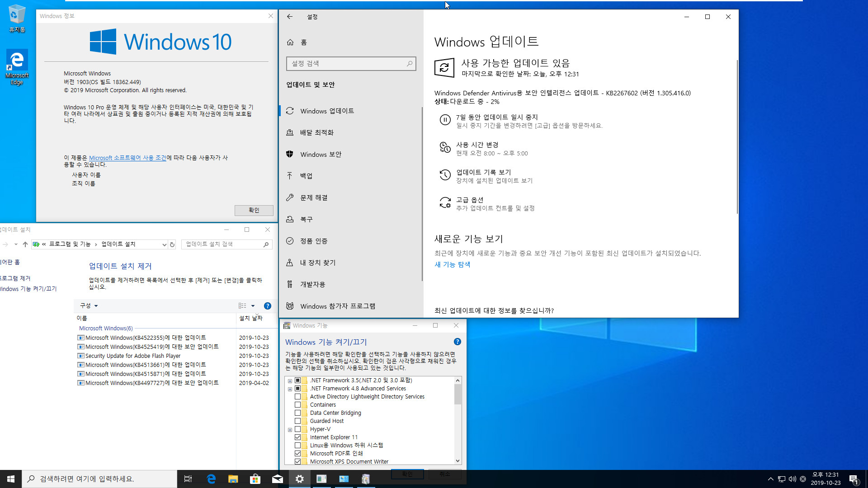
Task: Click the history icon for 업데이트 기록 보기
Action: coord(445,175)
